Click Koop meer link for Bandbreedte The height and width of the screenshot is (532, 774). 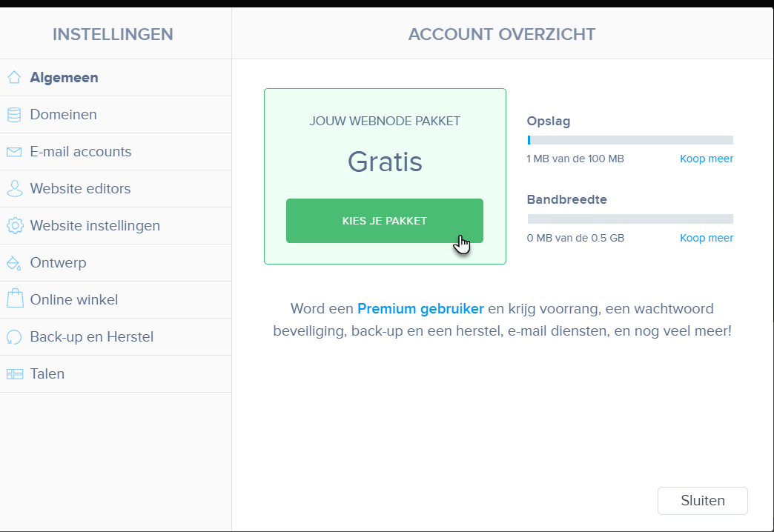click(x=707, y=238)
